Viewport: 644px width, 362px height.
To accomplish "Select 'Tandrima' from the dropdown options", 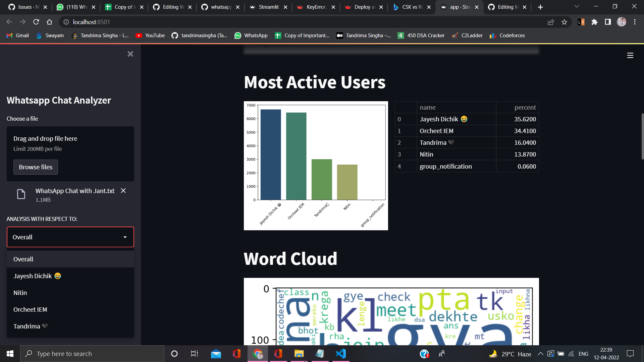I will pos(30,326).
